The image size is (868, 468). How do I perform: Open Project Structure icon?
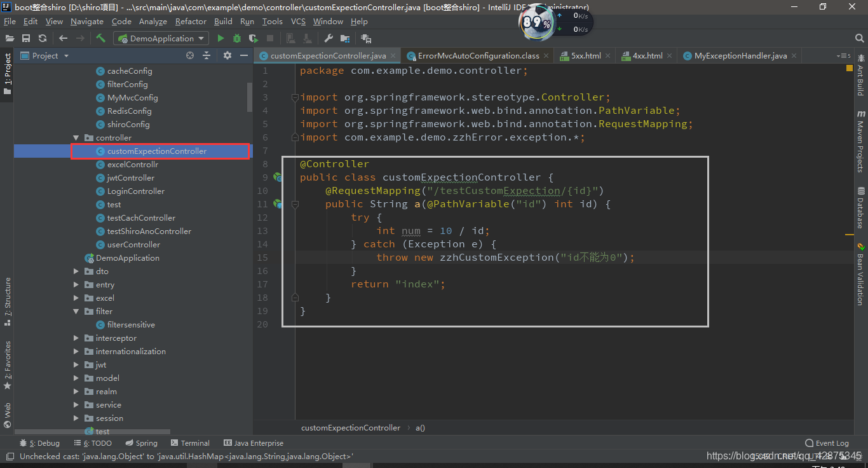(346, 38)
